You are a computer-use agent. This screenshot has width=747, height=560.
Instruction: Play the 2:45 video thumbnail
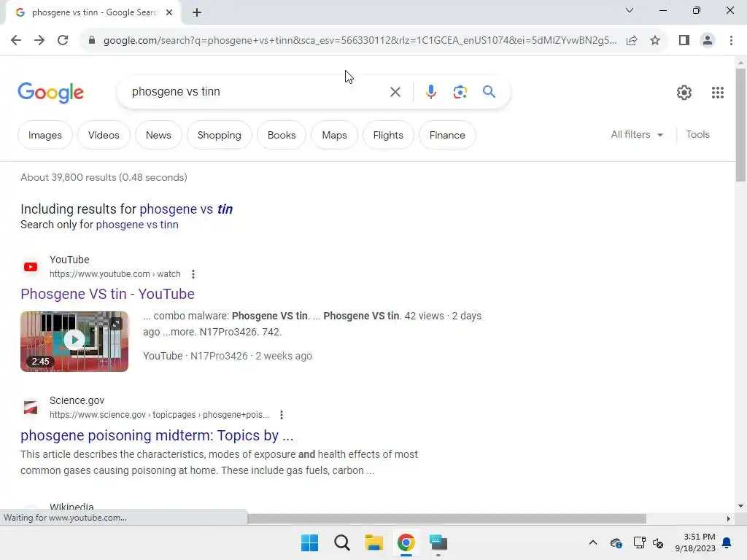74,341
